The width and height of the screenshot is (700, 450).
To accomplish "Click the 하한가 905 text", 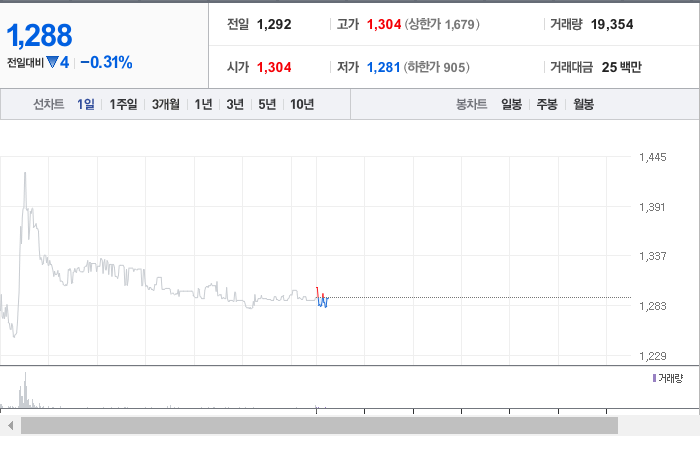I will 437,67.
